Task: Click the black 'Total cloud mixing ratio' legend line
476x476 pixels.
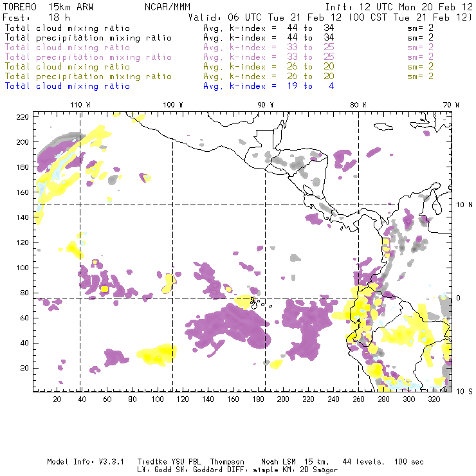Action: pyautogui.click(x=68, y=28)
